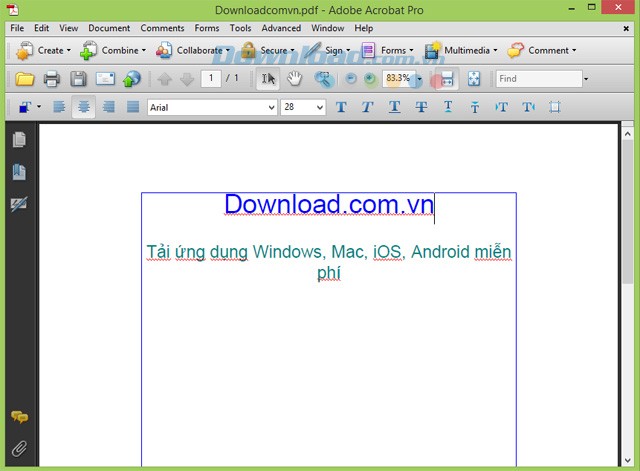Activate the Marquee Zoom tool
This screenshot has height=471, width=640.
[323, 79]
